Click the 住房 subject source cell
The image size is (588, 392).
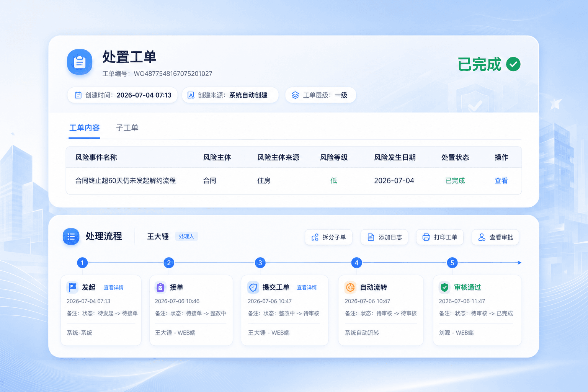click(x=264, y=181)
